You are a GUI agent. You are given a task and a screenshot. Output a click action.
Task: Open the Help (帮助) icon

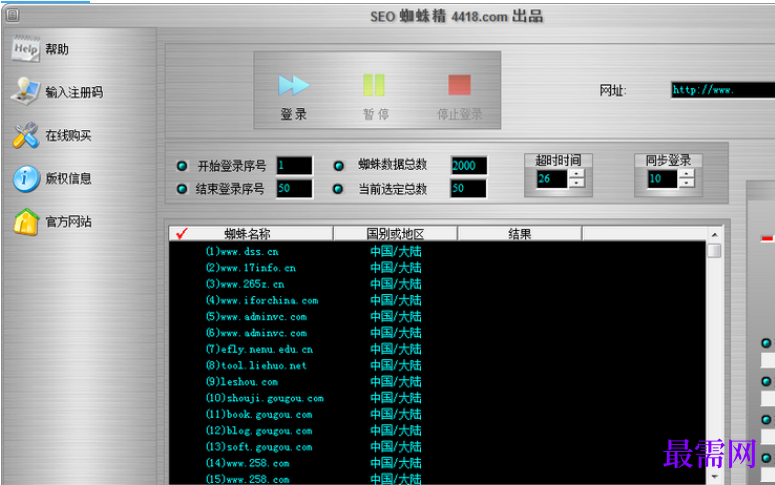click(x=26, y=48)
